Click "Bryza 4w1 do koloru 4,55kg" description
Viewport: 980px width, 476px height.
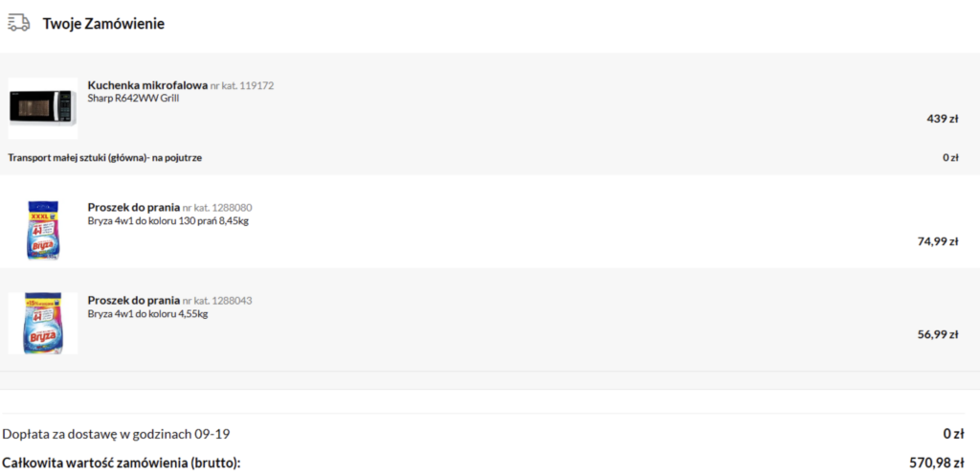(147, 313)
